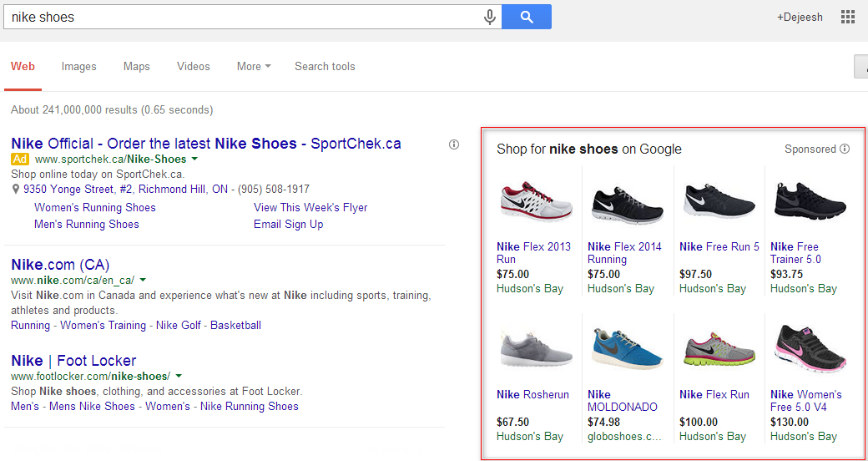Click the blue magnifier search button
Screen dimensions: 868x461
pyautogui.click(x=527, y=18)
